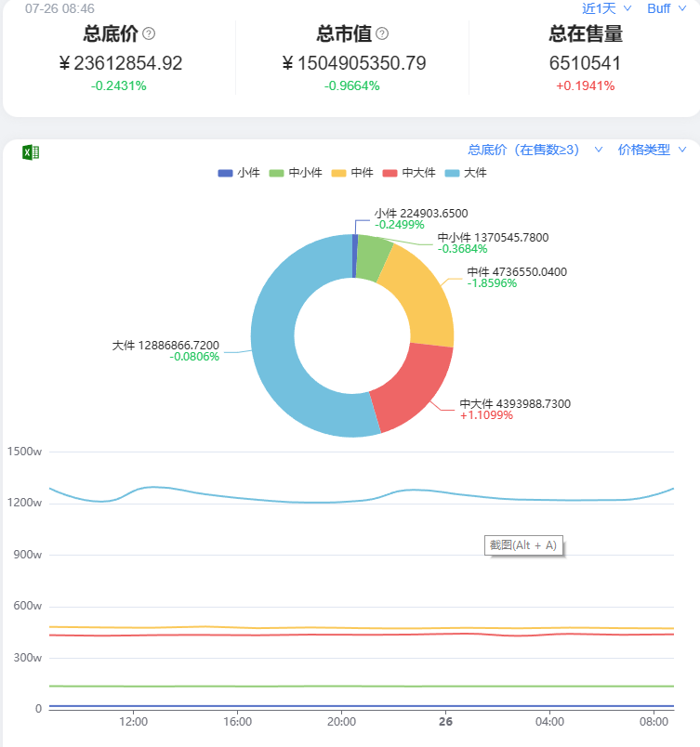Open help icon next to 总底价
The width and height of the screenshot is (700, 747).
point(149,33)
